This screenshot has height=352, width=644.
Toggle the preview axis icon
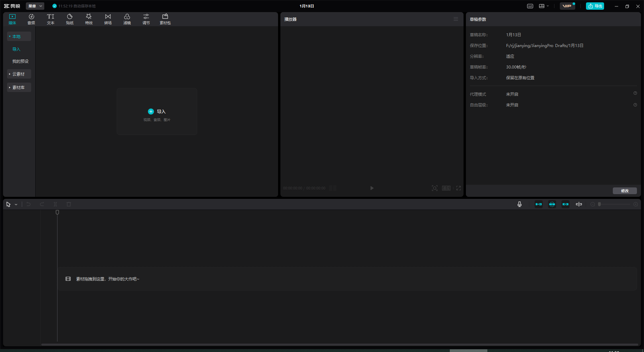(579, 204)
